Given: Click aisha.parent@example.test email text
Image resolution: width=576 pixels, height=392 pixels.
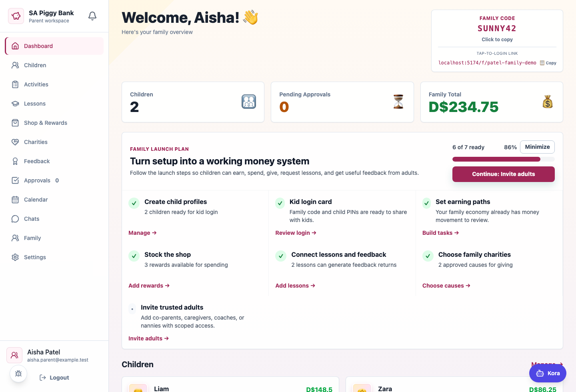Looking at the screenshot, I should click(58, 360).
